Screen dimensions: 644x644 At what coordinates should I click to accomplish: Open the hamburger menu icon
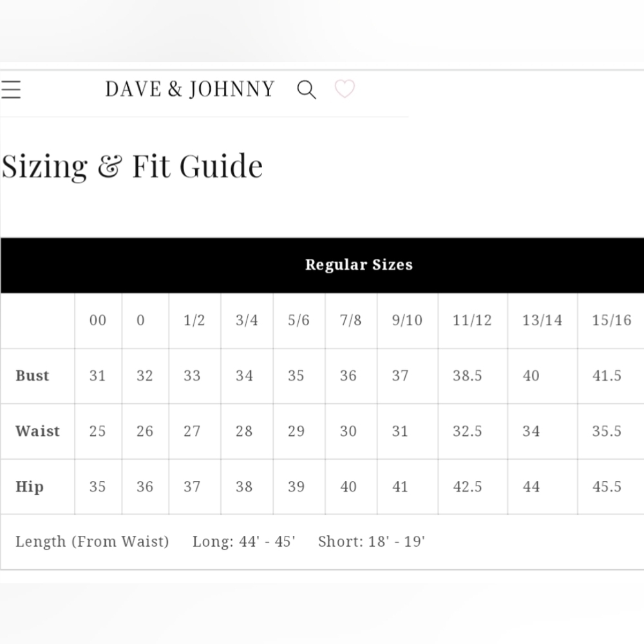(11, 89)
